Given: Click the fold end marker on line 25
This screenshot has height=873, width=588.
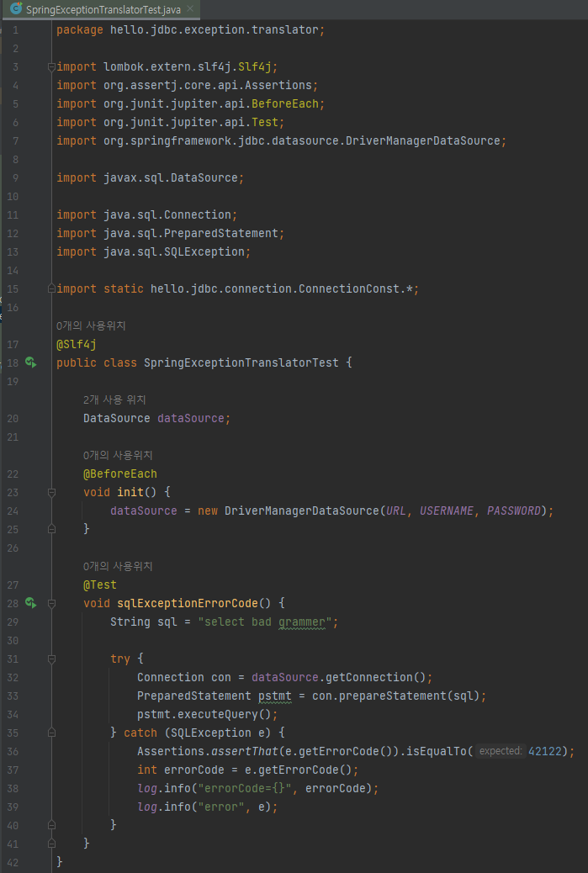Looking at the screenshot, I should (x=51, y=529).
